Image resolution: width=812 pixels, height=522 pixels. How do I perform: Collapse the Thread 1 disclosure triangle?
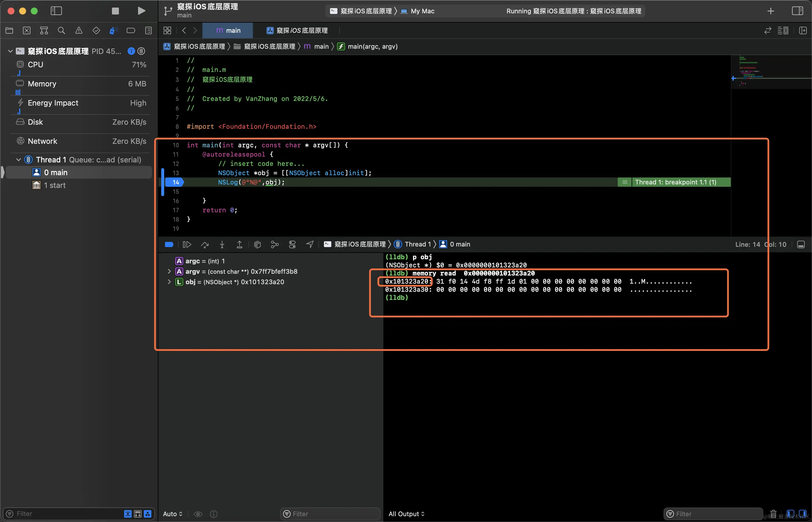point(19,160)
